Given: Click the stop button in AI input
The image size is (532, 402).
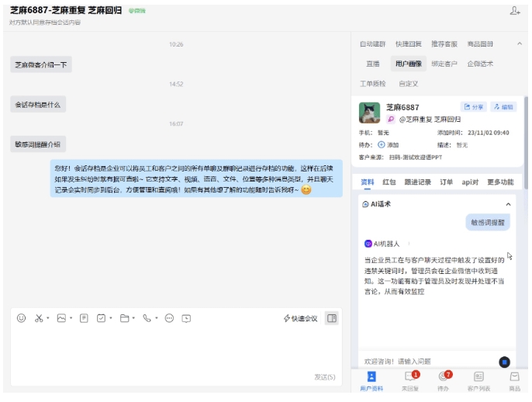Looking at the screenshot, I should [x=504, y=362].
